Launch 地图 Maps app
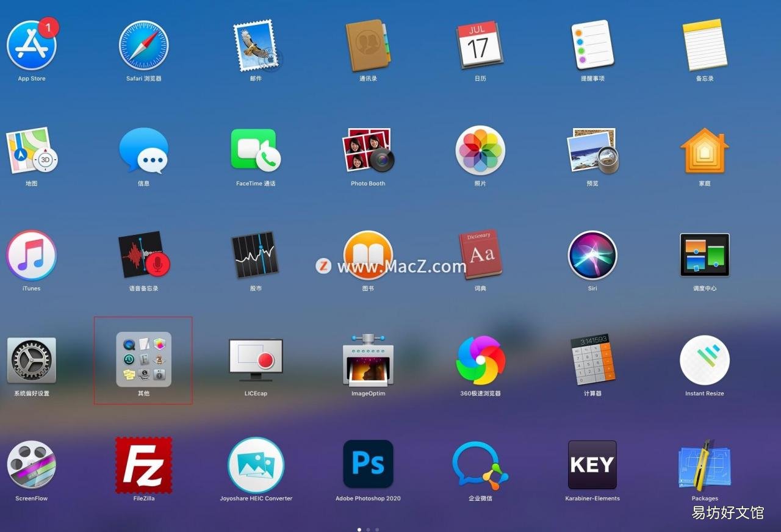 click(x=32, y=150)
